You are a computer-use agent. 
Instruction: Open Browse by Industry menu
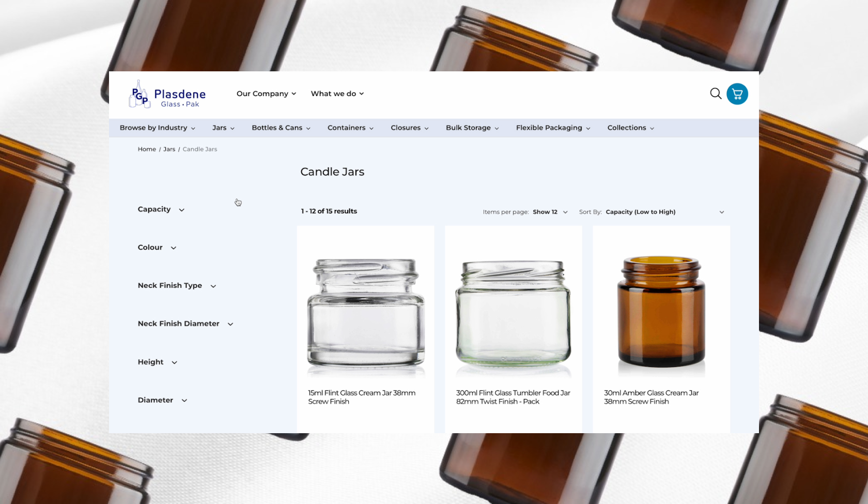[x=157, y=128]
